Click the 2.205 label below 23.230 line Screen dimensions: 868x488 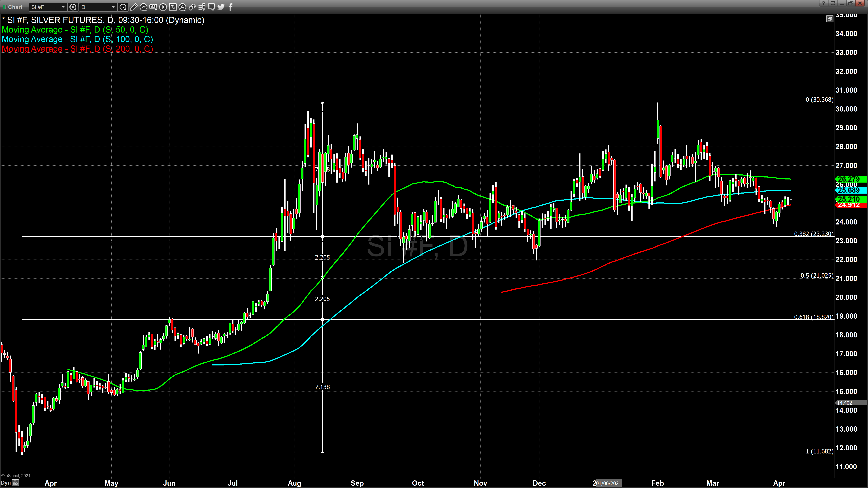(x=322, y=257)
